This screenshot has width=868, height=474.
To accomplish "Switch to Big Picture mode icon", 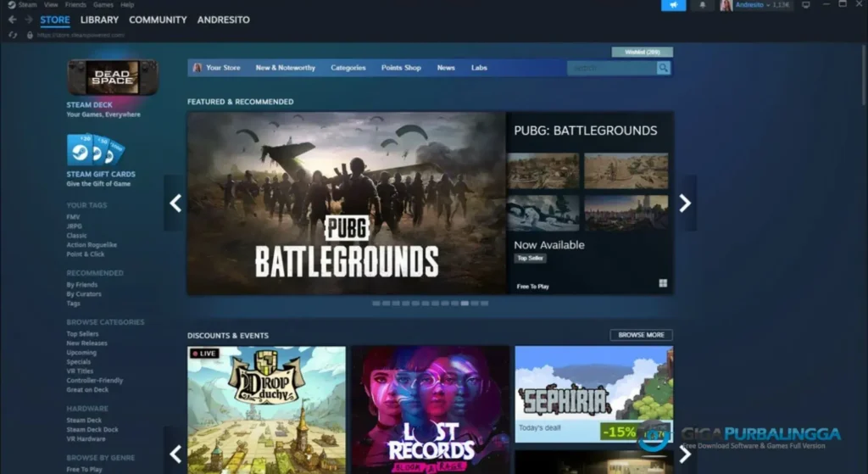I will [x=806, y=5].
